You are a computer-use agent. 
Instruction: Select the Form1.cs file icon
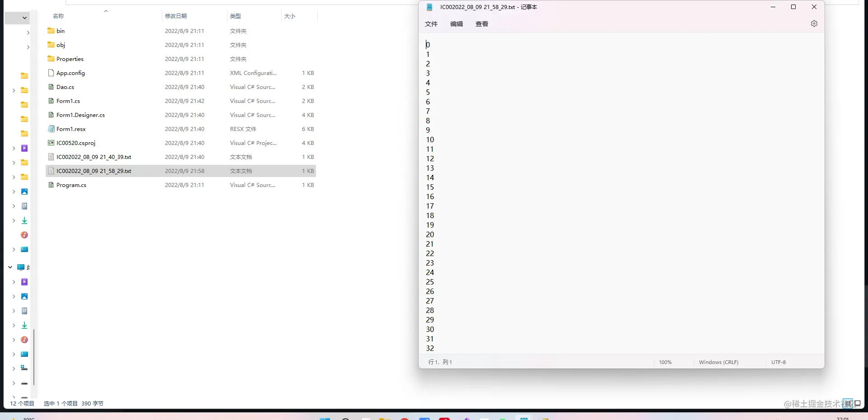[51, 101]
